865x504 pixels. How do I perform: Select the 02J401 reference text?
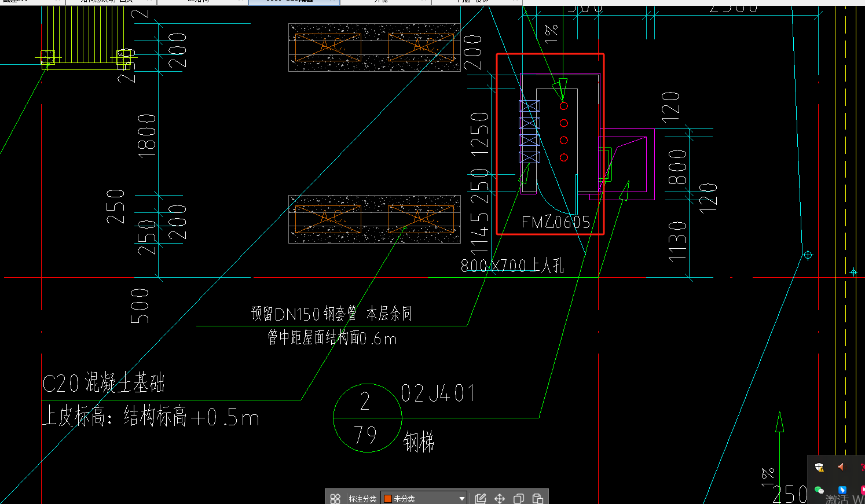(x=438, y=394)
